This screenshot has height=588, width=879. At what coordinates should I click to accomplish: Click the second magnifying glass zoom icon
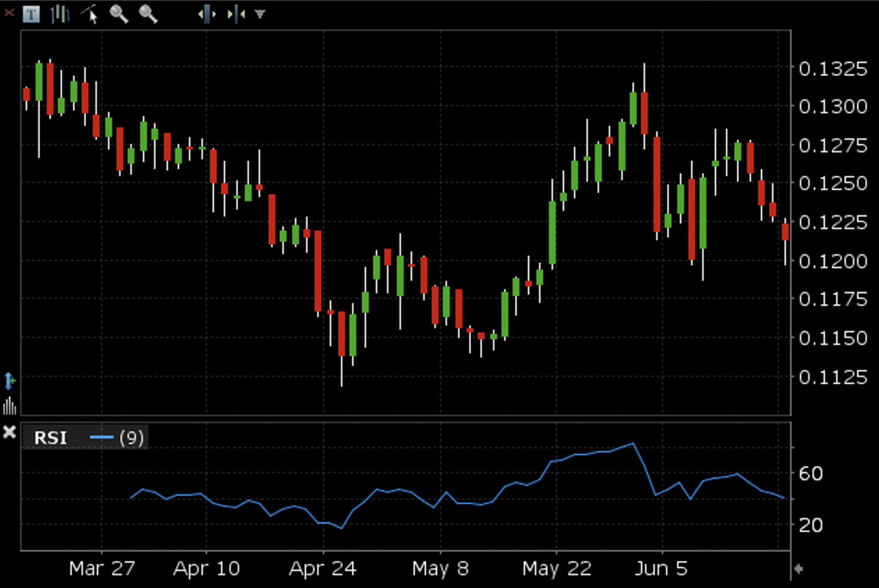(148, 14)
